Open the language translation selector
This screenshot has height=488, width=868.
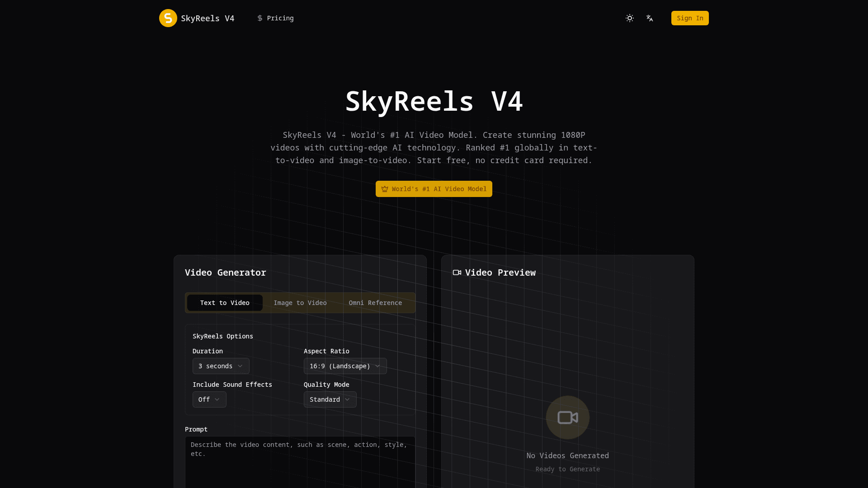pyautogui.click(x=650, y=18)
